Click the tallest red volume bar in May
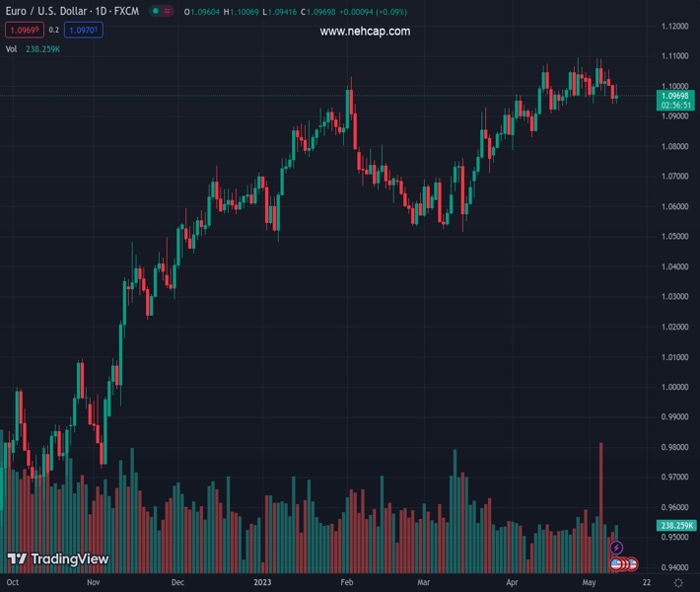Screen dimensions: 700x592 tap(600, 503)
